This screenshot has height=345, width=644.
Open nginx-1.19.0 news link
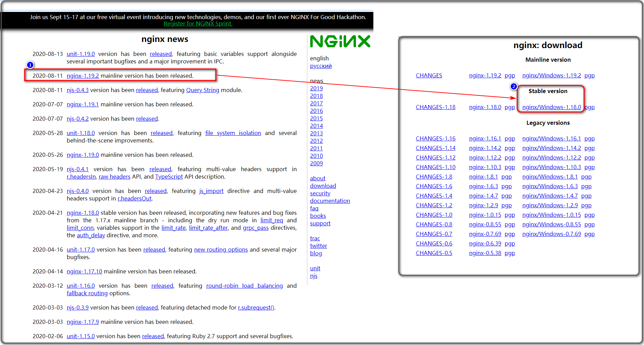(83, 155)
